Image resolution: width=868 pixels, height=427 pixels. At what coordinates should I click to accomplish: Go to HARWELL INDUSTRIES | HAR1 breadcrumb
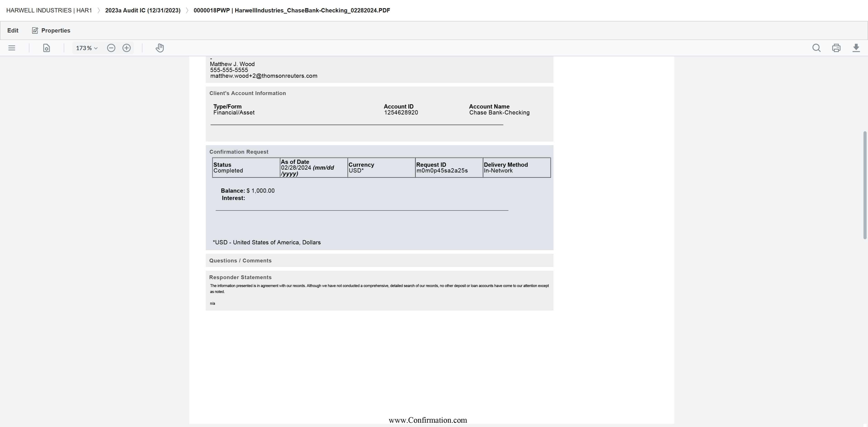(49, 10)
